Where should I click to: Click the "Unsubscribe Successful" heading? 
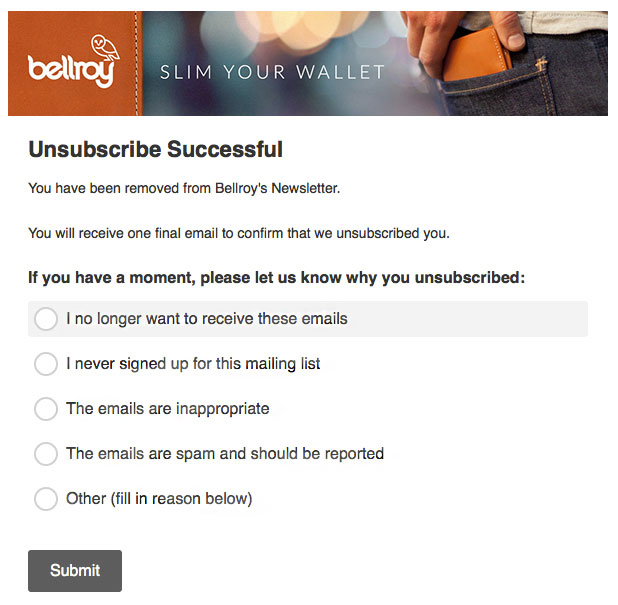155,150
